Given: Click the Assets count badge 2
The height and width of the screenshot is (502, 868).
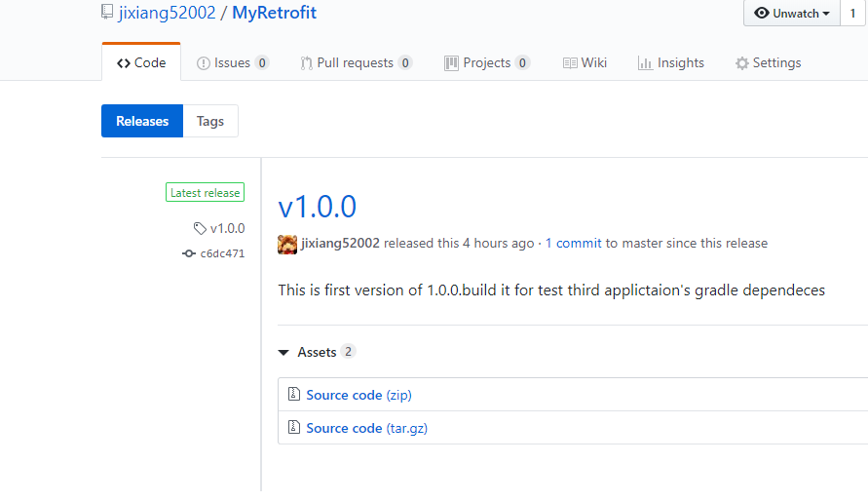Looking at the screenshot, I should pyautogui.click(x=348, y=351).
